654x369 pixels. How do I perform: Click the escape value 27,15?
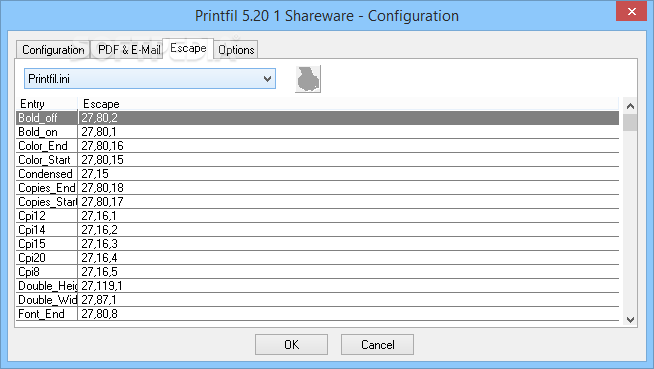[95, 174]
